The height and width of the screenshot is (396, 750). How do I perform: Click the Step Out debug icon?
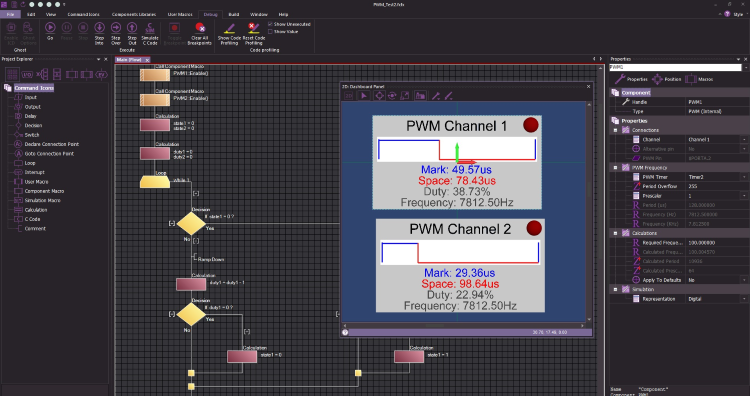pos(132,33)
